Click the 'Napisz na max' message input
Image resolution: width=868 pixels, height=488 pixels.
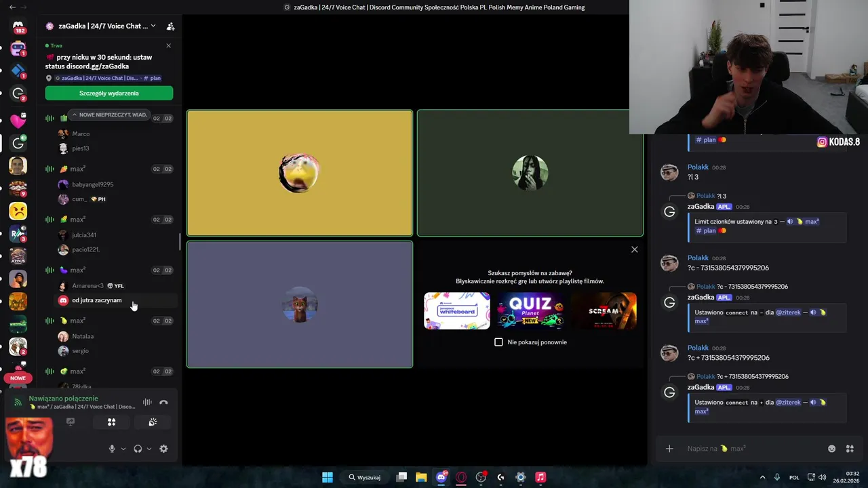(x=753, y=449)
